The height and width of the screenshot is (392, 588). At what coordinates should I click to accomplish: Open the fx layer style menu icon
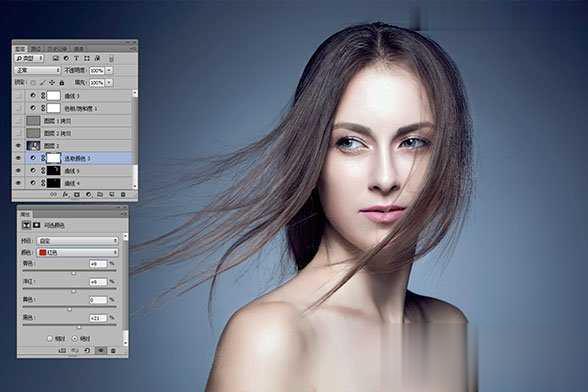coord(65,195)
